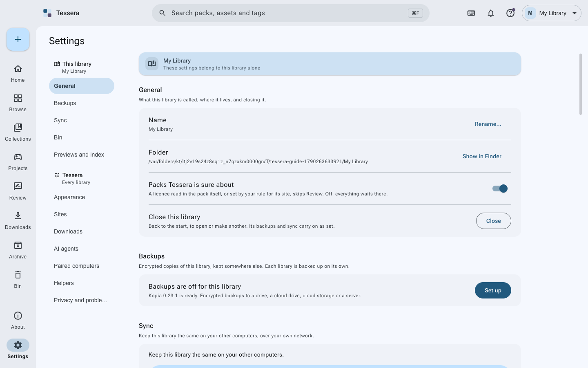
Task: Click the "Every library" subtitle under Tessera
Action: 76,182
